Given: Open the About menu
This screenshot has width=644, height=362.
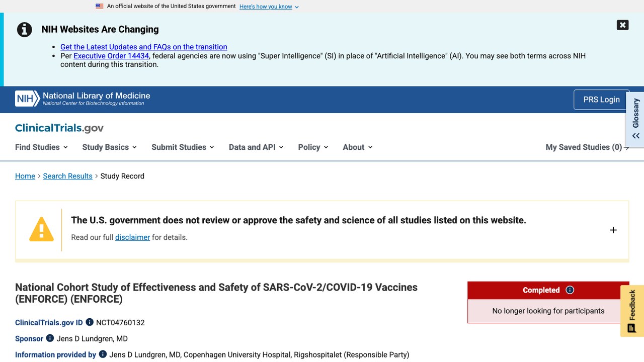Looking at the screenshot, I should click(x=358, y=147).
